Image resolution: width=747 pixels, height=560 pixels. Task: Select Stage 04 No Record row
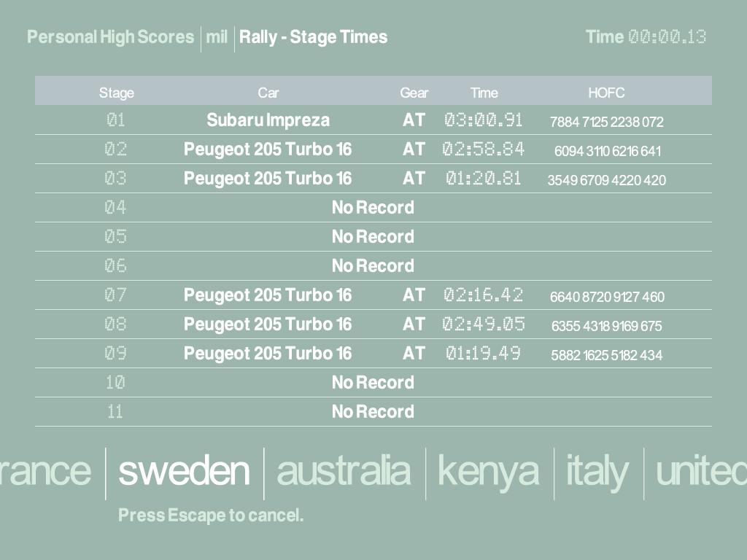[x=373, y=208]
